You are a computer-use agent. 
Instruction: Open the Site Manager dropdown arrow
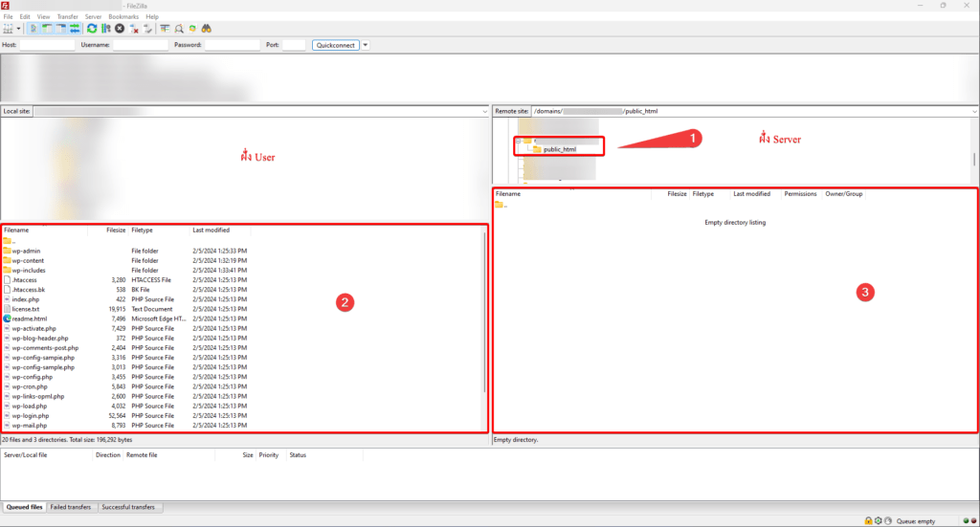(x=19, y=29)
